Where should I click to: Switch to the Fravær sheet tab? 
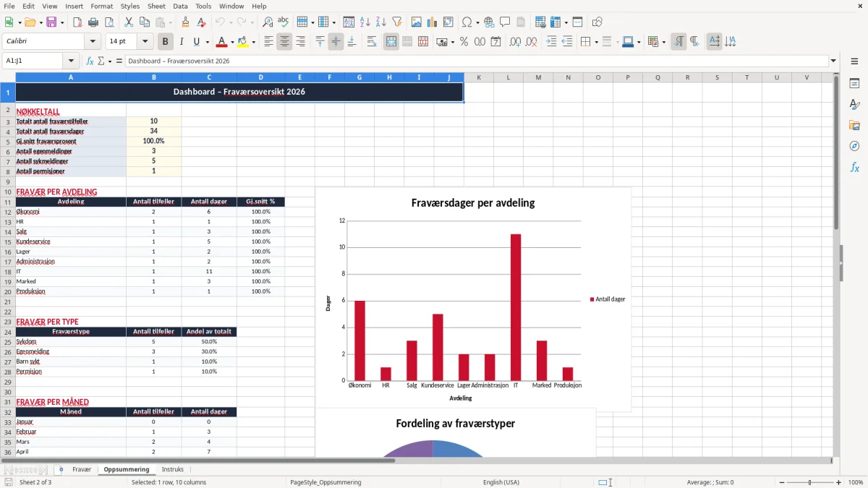click(82, 469)
